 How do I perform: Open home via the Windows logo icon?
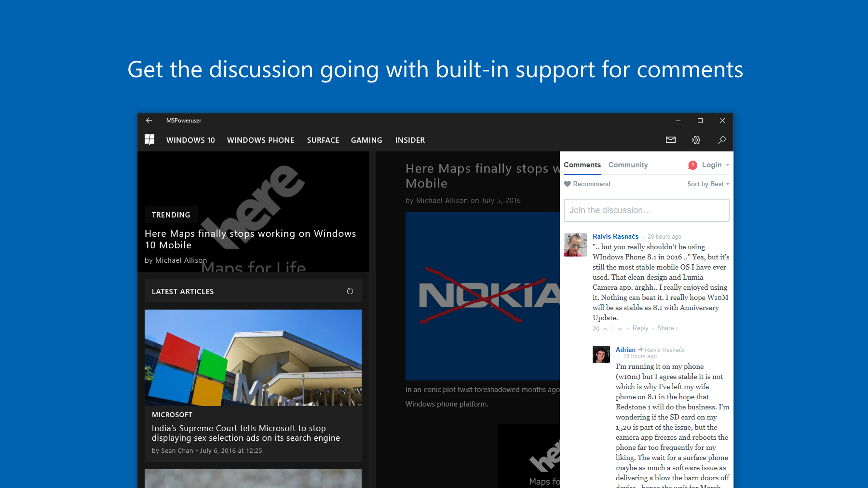coord(149,140)
